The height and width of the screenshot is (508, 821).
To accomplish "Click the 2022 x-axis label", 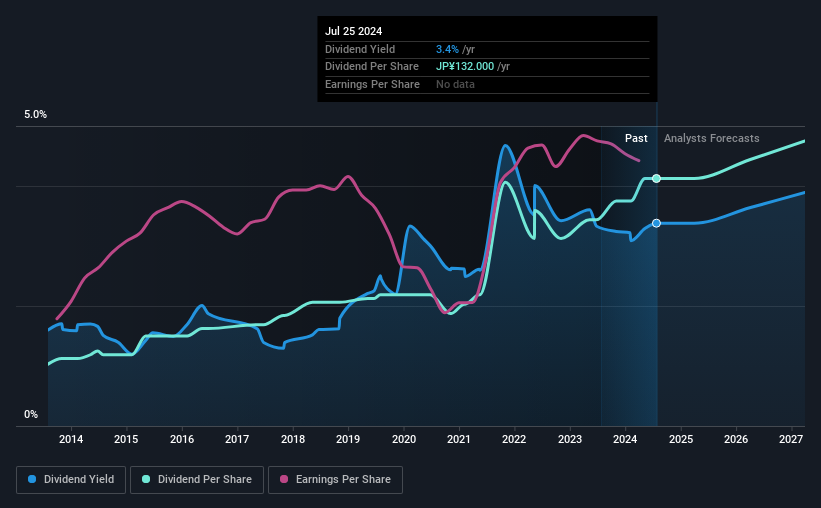I will 514,439.
